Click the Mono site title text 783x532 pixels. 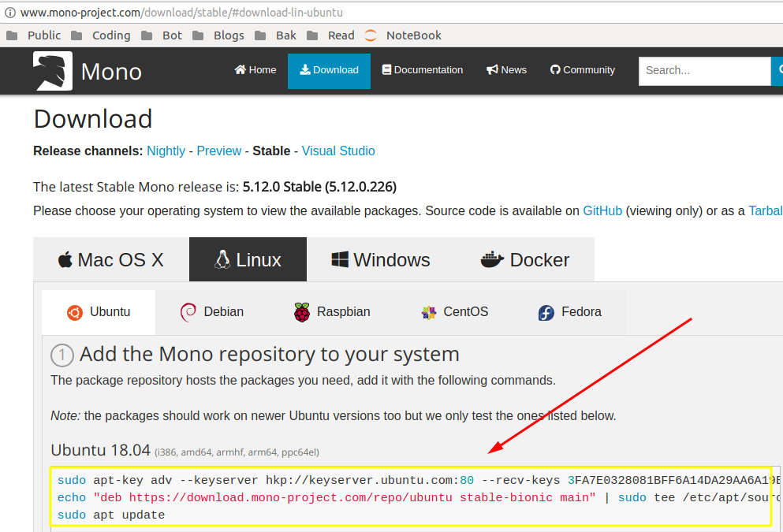click(111, 72)
